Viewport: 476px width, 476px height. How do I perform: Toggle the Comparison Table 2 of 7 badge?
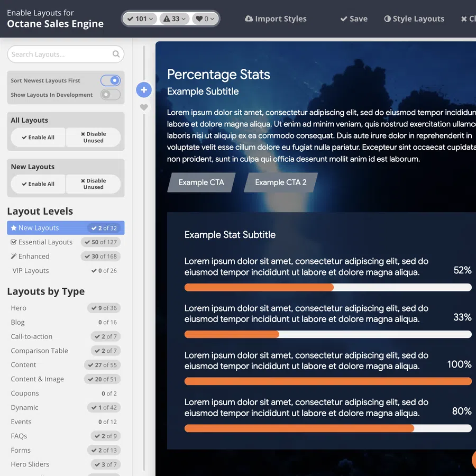click(x=106, y=351)
